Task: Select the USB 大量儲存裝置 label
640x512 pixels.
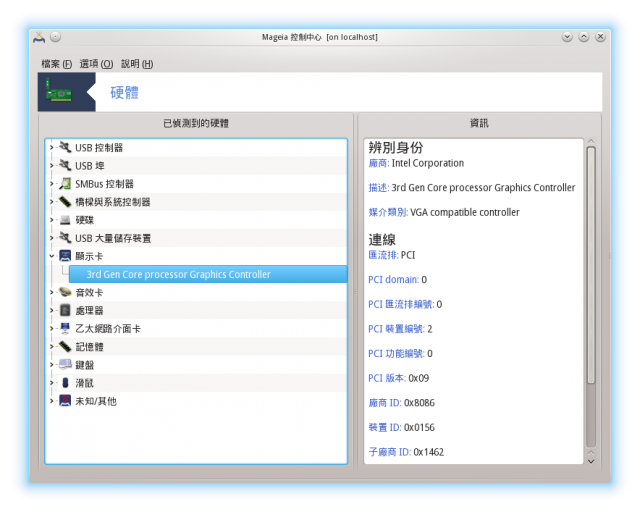Action: pos(113,238)
